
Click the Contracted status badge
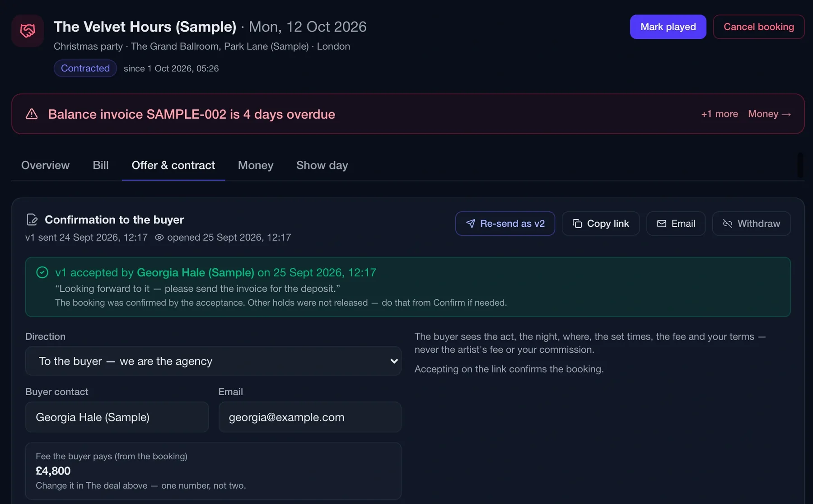pos(85,68)
